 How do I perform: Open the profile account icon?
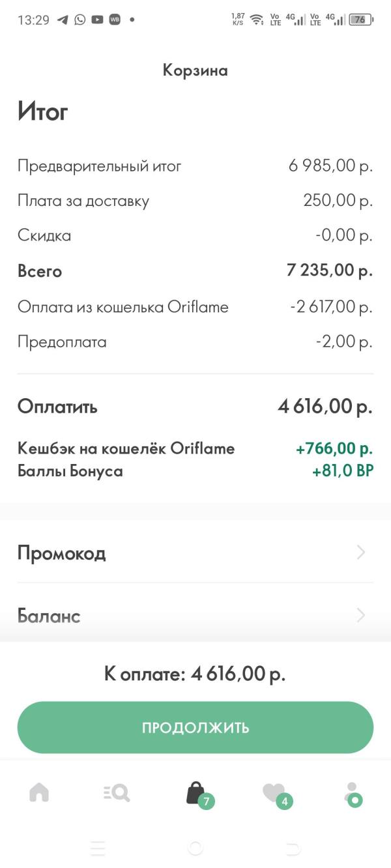(353, 792)
